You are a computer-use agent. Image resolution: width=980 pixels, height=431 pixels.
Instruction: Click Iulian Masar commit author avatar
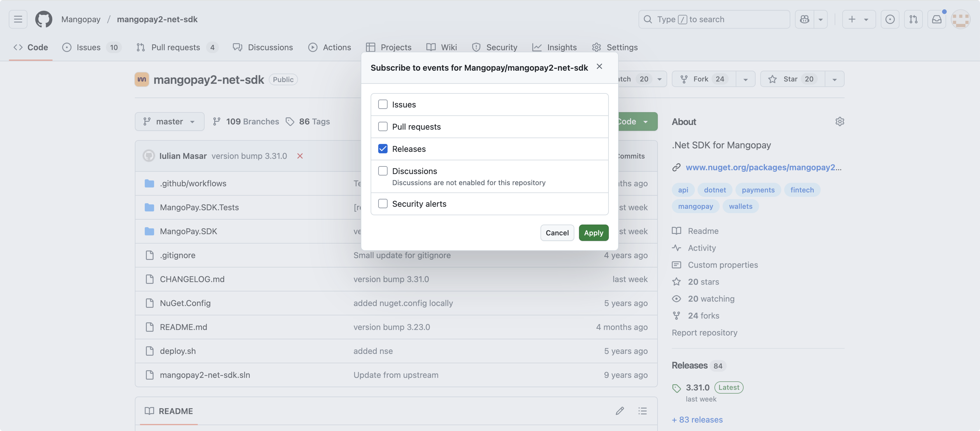(148, 156)
